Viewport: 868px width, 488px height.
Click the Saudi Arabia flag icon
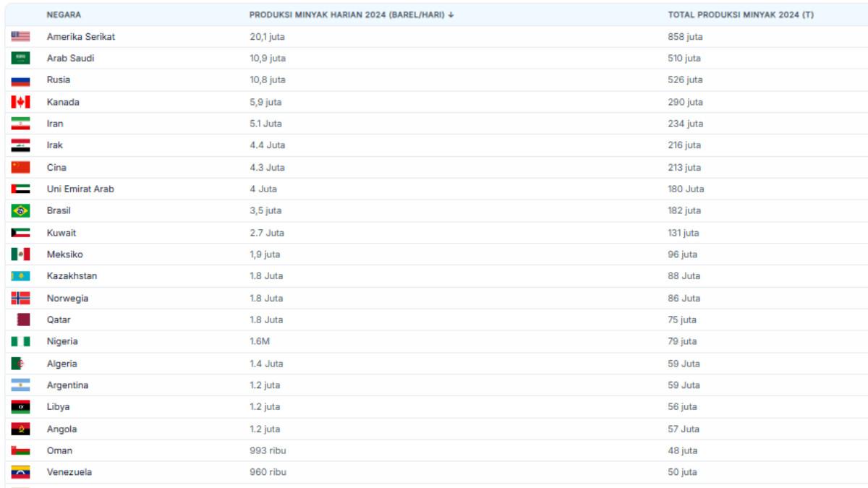20,58
